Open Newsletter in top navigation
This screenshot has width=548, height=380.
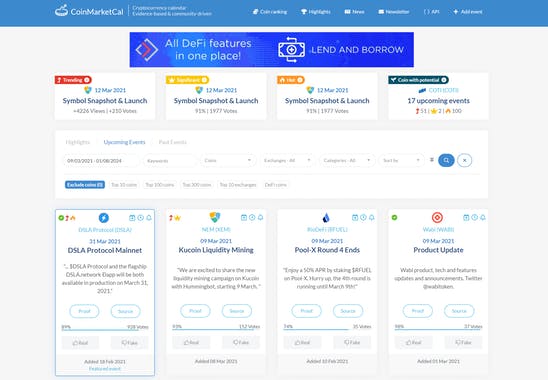click(x=394, y=12)
